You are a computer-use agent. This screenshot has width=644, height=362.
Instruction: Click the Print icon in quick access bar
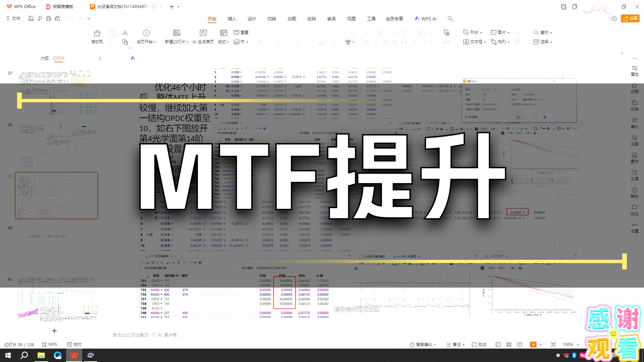coord(49,19)
